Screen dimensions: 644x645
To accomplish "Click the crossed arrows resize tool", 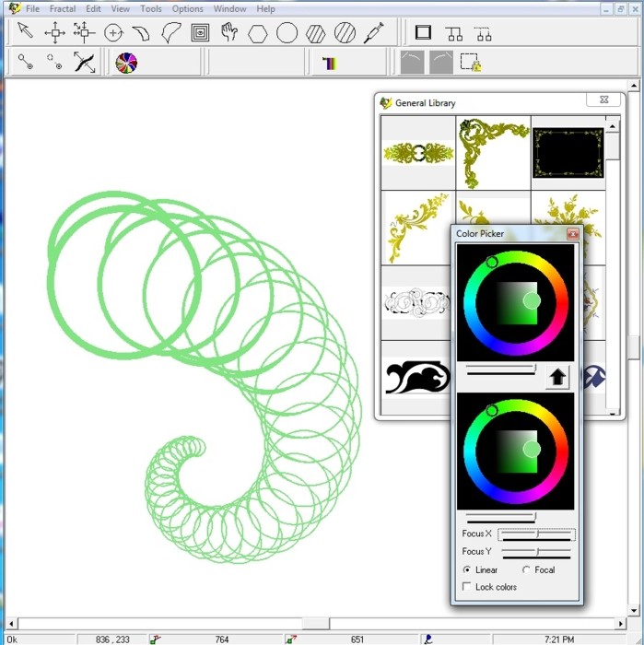I will coord(85,62).
